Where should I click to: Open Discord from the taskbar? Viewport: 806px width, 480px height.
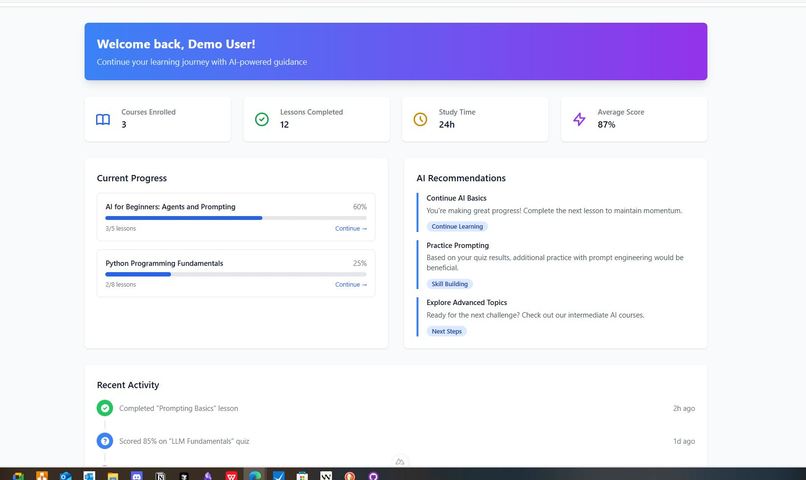click(x=137, y=475)
